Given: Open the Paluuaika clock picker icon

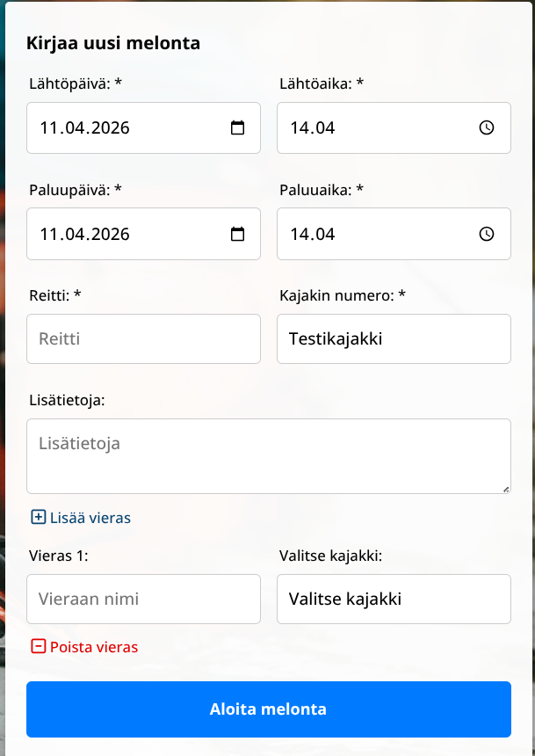Looking at the screenshot, I should 487,234.
